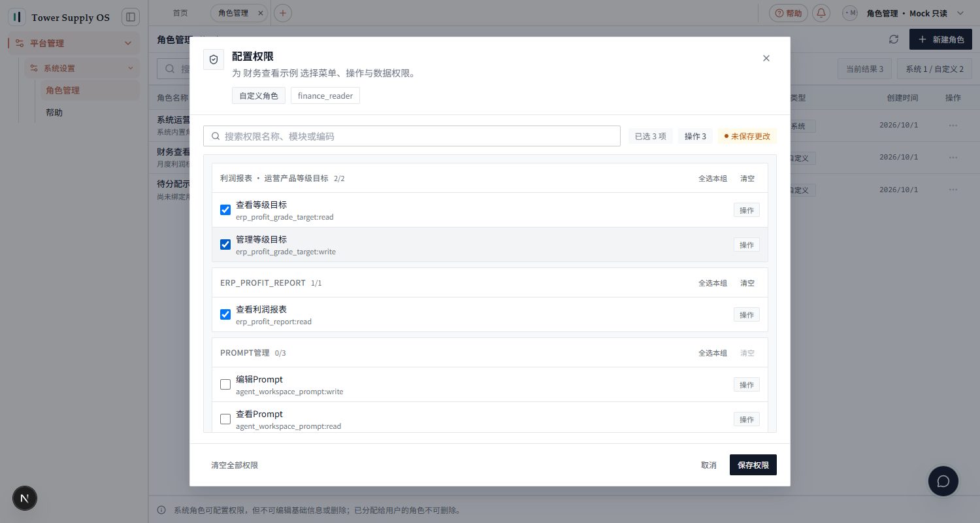Screen dimensions: 980x523
Task: Click 全选本组 for 利润报表 group
Action: pyautogui.click(x=712, y=178)
